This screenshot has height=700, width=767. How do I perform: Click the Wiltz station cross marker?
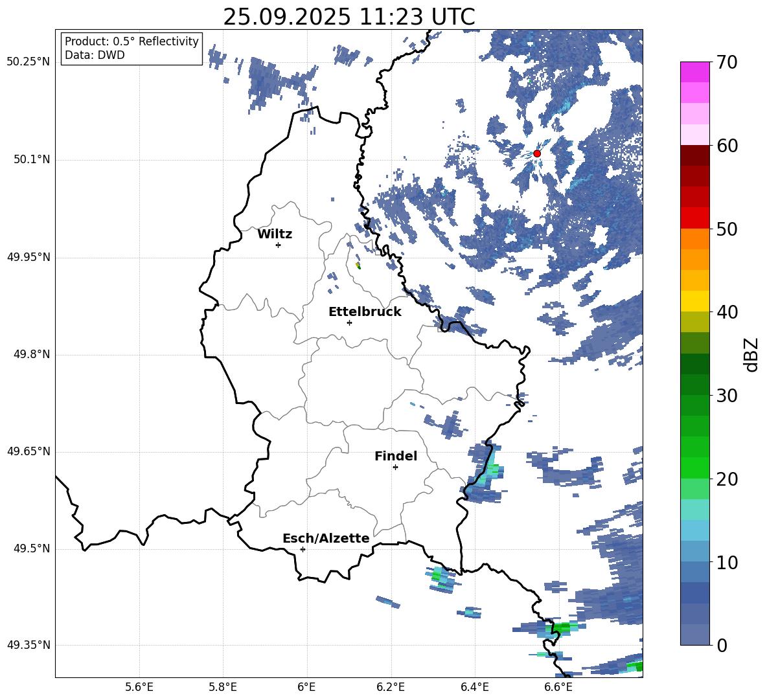(x=278, y=245)
